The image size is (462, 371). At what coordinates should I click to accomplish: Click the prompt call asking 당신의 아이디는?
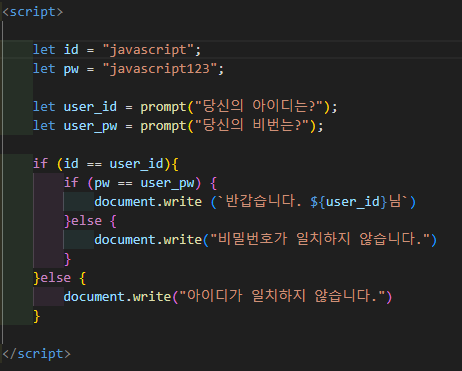(235, 107)
